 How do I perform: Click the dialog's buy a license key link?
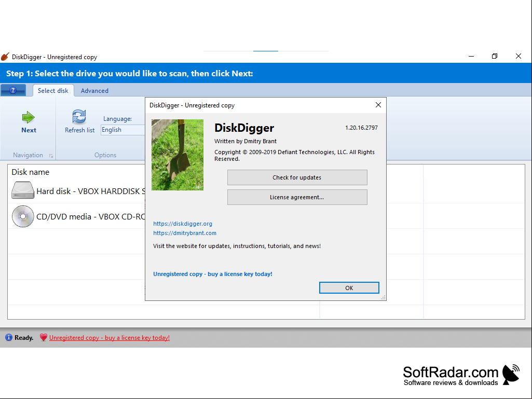pyautogui.click(x=213, y=274)
